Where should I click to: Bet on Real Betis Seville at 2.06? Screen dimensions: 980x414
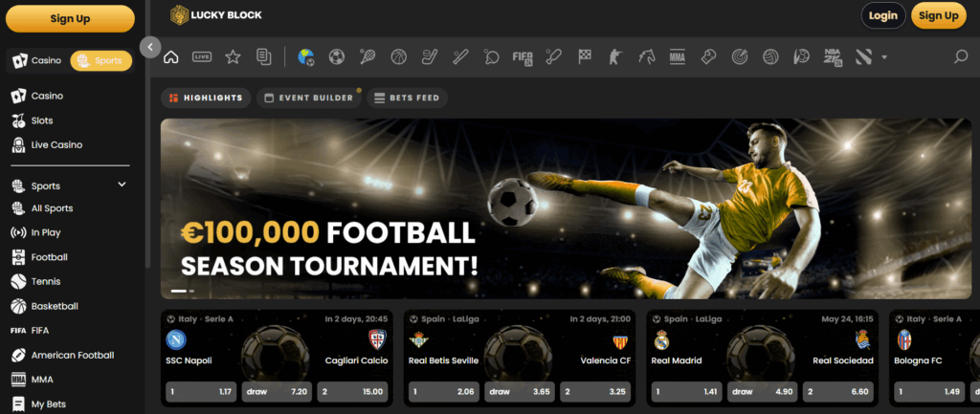click(444, 391)
